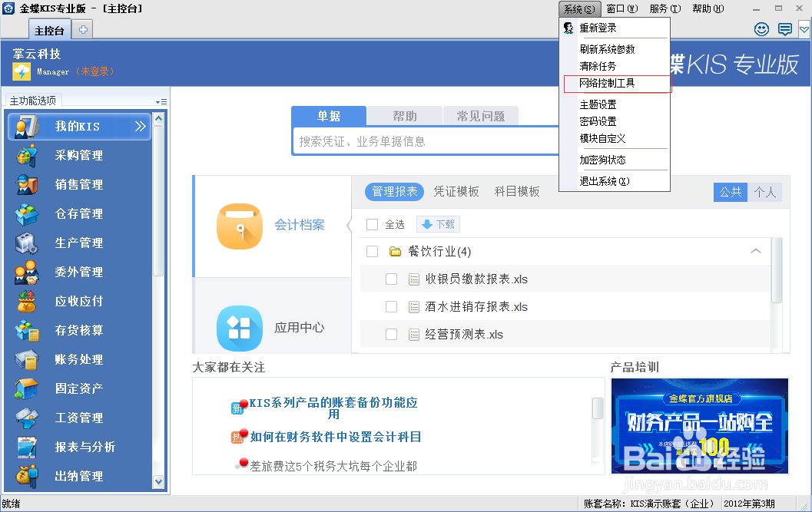The image size is (812, 512).
Task: Check the 收银员缴款报表.xls checkbox
Action: click(391, 279)
